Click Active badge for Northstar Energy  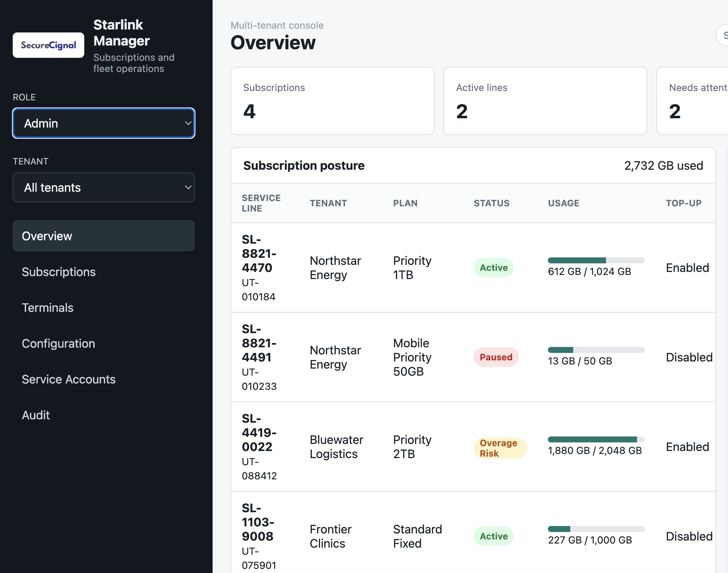494,267
